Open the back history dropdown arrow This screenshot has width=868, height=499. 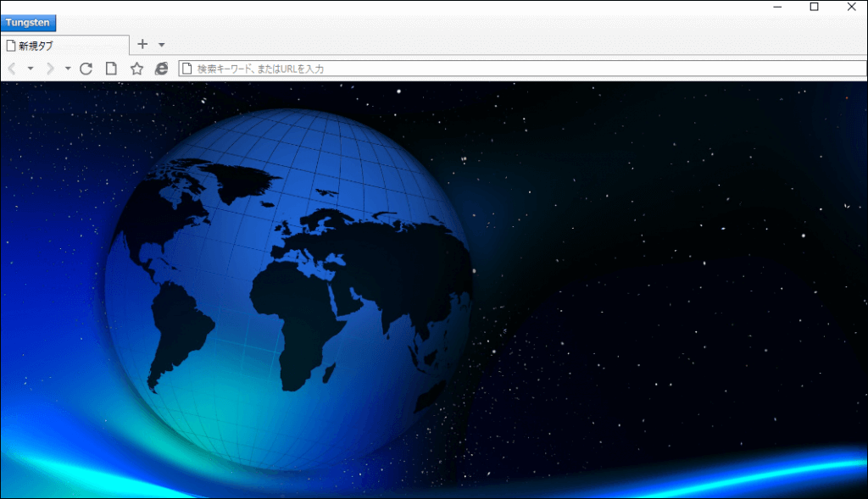pyautogui.click(x=31, y=69)
